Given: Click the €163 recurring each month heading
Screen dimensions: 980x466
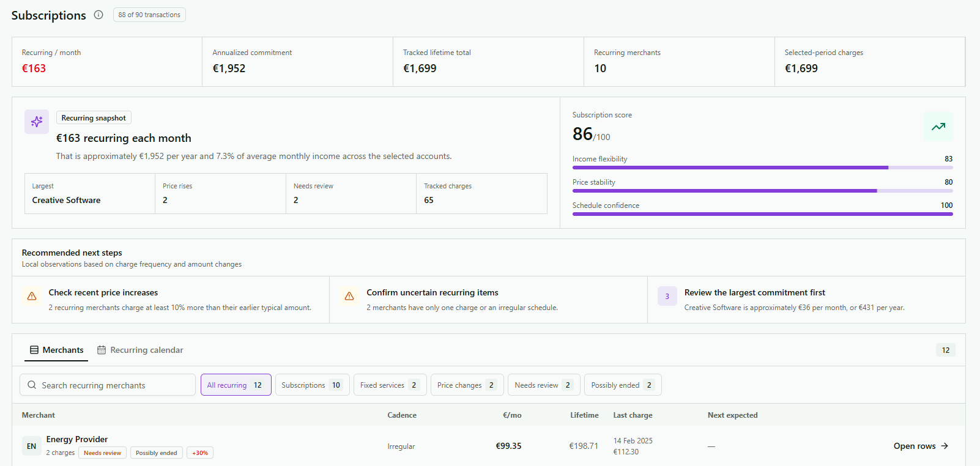Looking at the screenshot, I should coord(124,138).
